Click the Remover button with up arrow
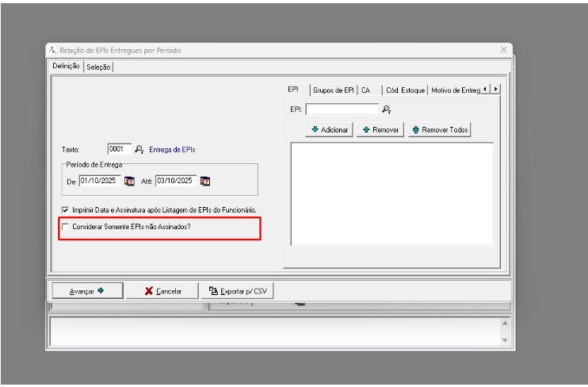The width and height of the screenshot is (588, 387). (381, 129)
